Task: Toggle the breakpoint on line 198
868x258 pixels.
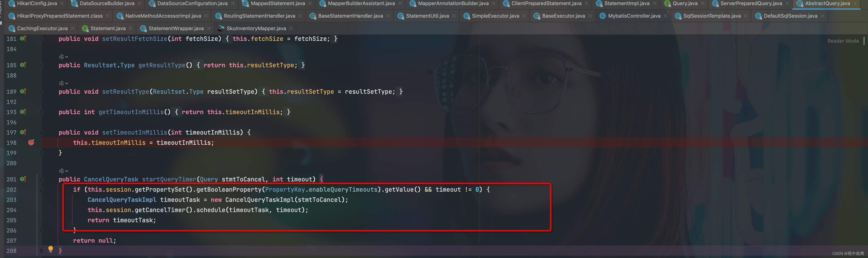Action: click(x=31, y=143)
